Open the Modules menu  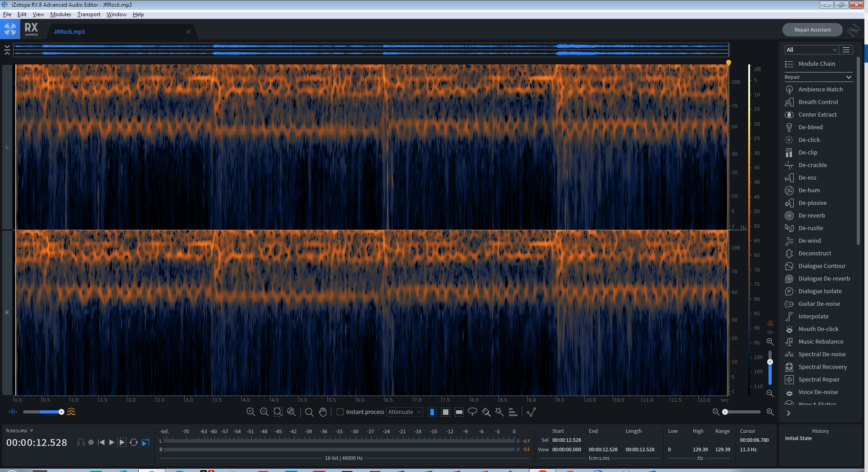point(60,14)
